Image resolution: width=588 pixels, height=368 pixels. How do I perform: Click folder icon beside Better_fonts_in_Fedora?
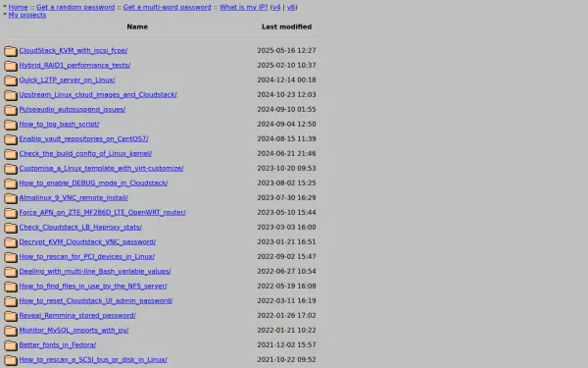11,345
